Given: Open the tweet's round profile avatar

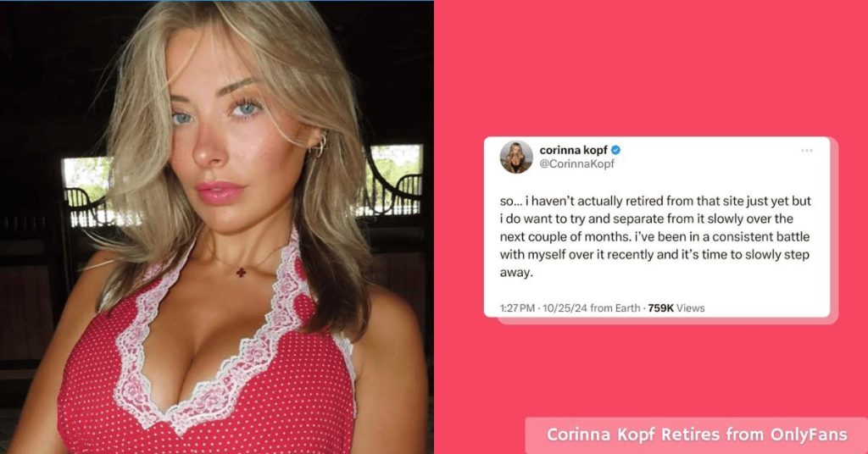Looking at the screenshot, I should pyautogui.click(x=516, y=157).
